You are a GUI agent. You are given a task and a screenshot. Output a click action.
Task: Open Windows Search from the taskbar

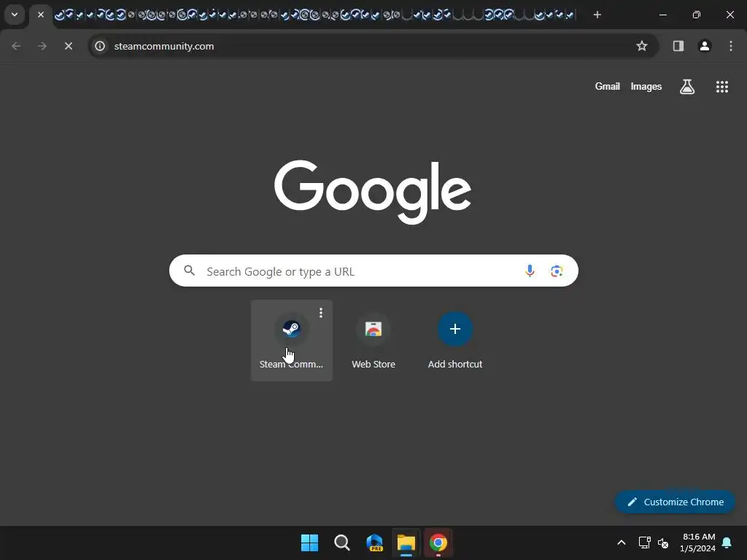[x=342, y=542]
